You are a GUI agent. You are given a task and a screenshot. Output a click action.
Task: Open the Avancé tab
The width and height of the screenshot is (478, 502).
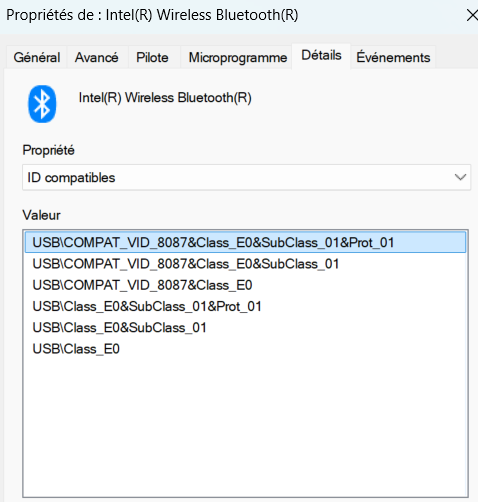(97, 57)
